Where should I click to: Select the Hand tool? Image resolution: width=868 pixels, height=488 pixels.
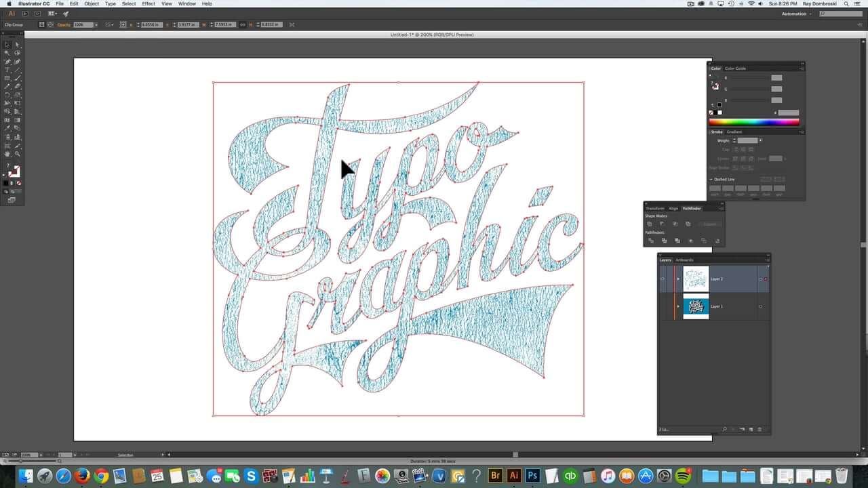coord(8,154)
